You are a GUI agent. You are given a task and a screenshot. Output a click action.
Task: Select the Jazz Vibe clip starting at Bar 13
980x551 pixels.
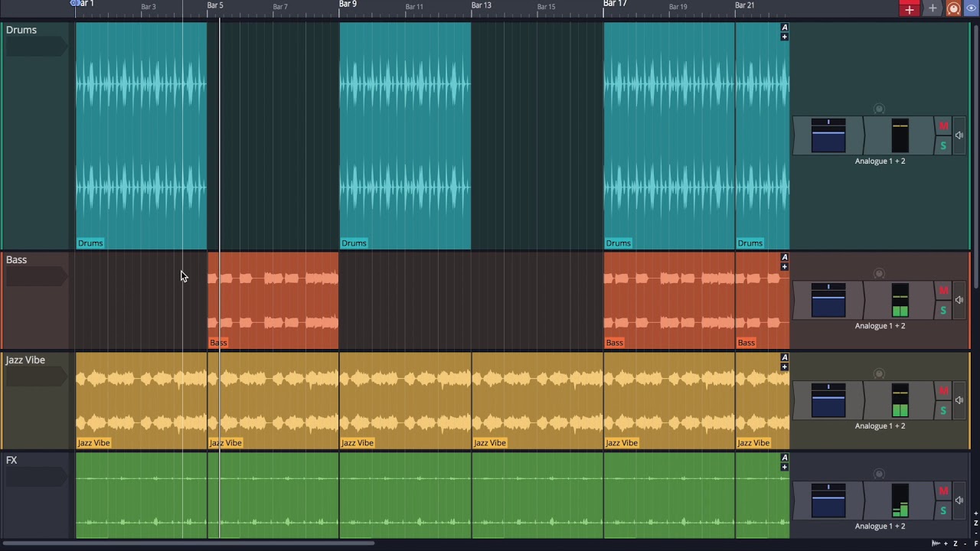click(537, 400)
